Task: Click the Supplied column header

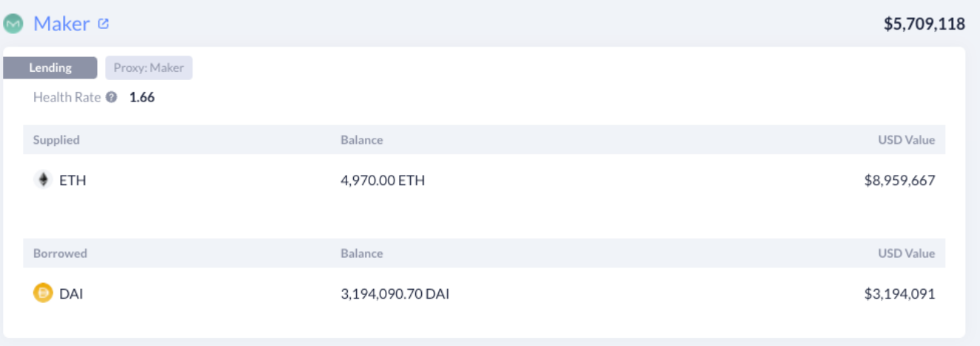Action: click(56, 140)
